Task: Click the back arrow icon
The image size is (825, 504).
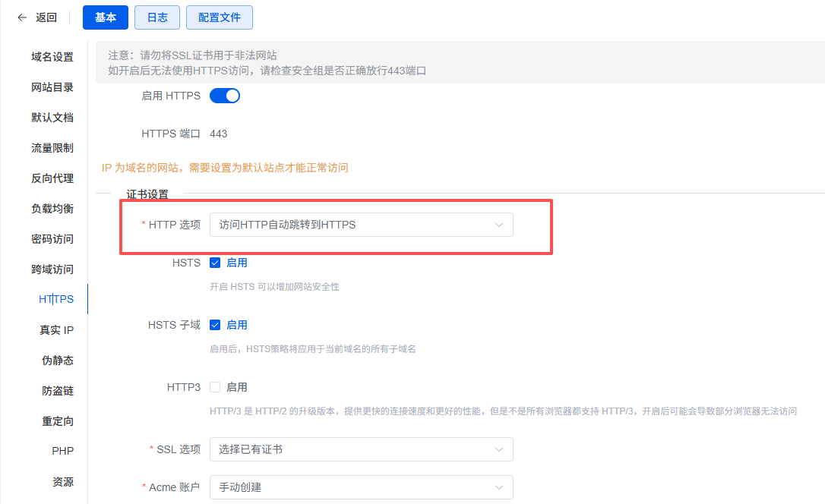Action: pos(22,17)
